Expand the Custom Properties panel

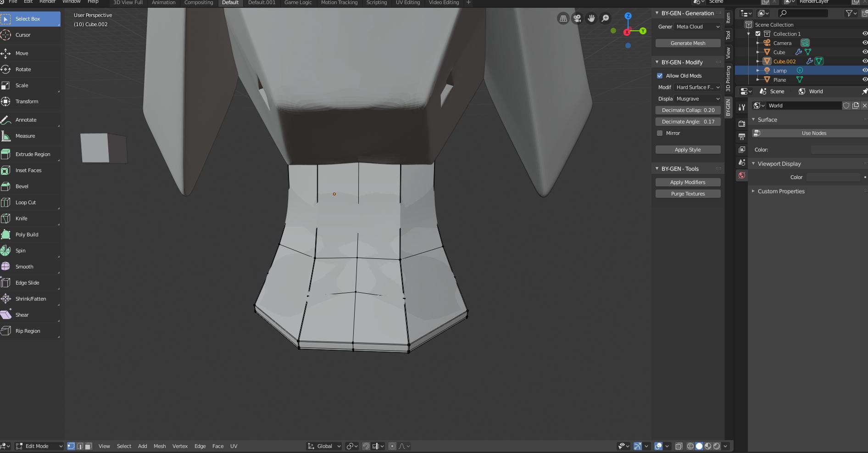click(753, 191)
